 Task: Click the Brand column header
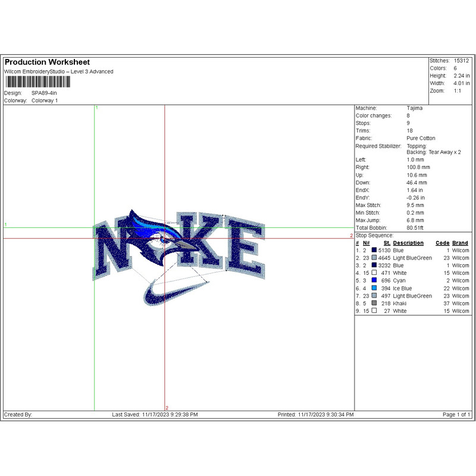460,243
